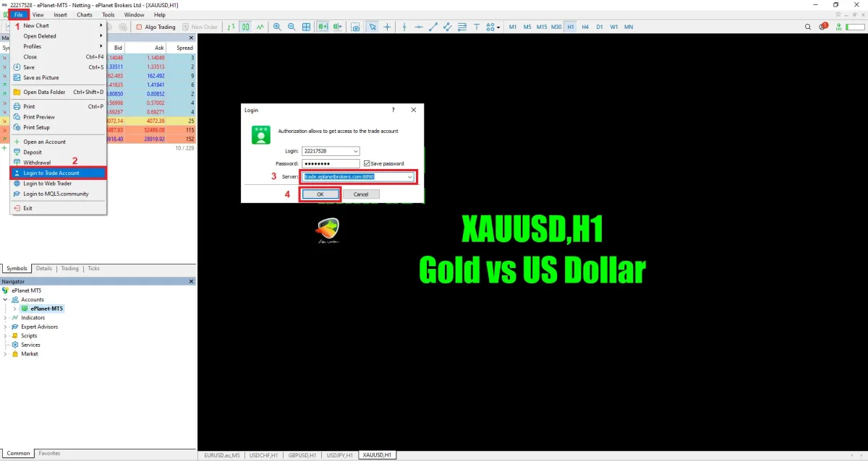The height and width of the screenshot is (461, 868).
Task: Choose Save as Picture menu item
Action: (59, 77)
